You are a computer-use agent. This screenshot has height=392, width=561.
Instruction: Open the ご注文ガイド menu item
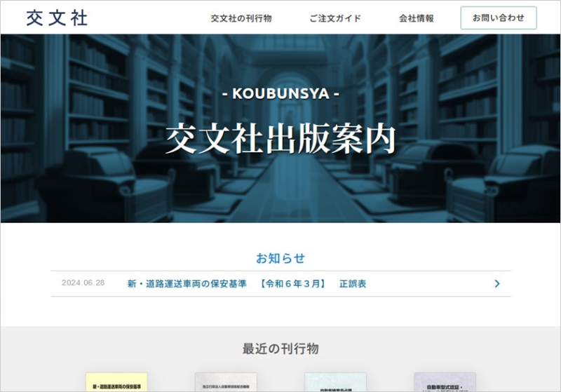(335, 18)
